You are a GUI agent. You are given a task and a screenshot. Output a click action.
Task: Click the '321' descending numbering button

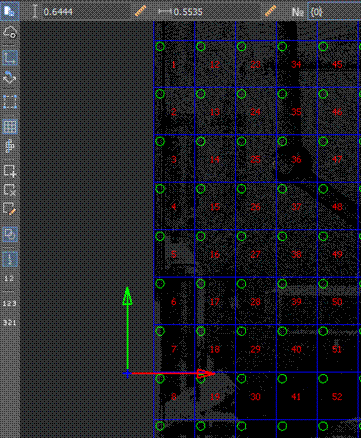9,322
